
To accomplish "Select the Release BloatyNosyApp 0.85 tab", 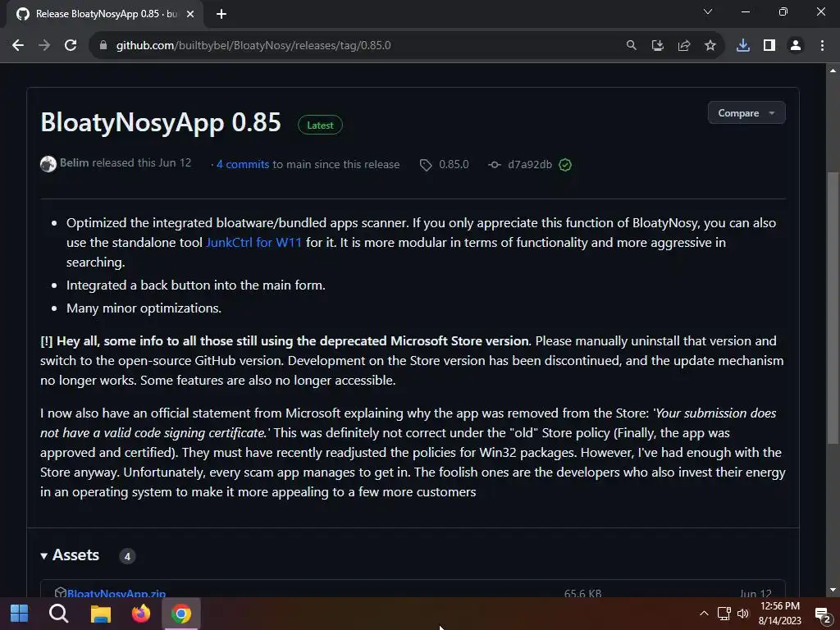I will point(105,14).
